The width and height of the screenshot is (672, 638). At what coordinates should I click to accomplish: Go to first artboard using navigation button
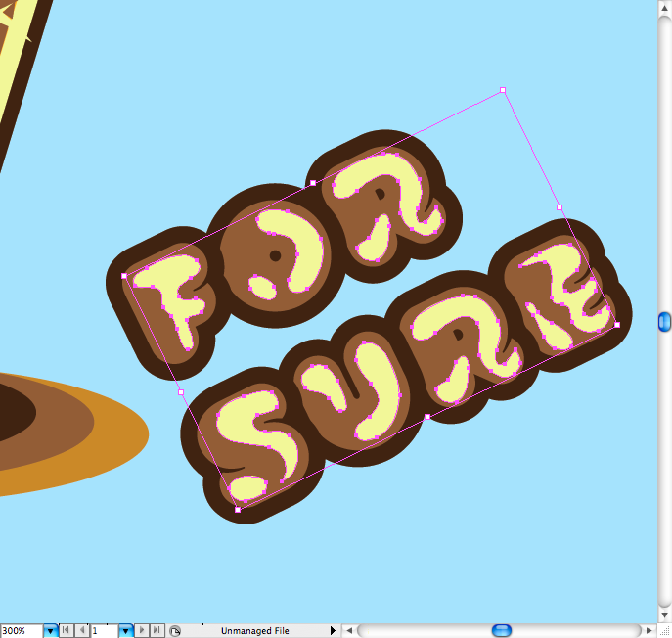pyautogui.click(x=66, y=631)
